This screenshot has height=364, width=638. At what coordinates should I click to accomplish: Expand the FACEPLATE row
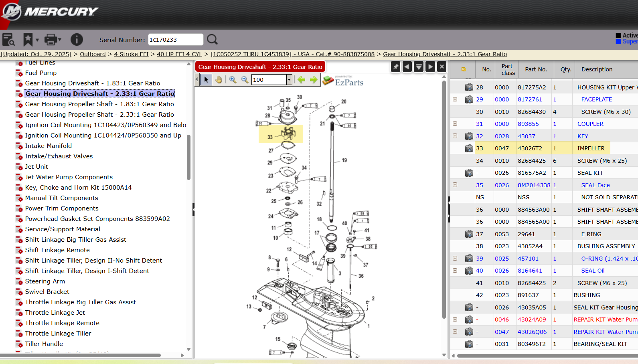[x=455, y=99]
